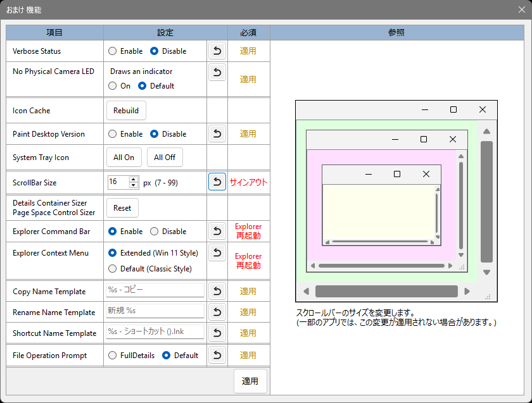The width and height of the screenshot is (532, 403).
Task: Click the 必須 column header
Action: 249,32
